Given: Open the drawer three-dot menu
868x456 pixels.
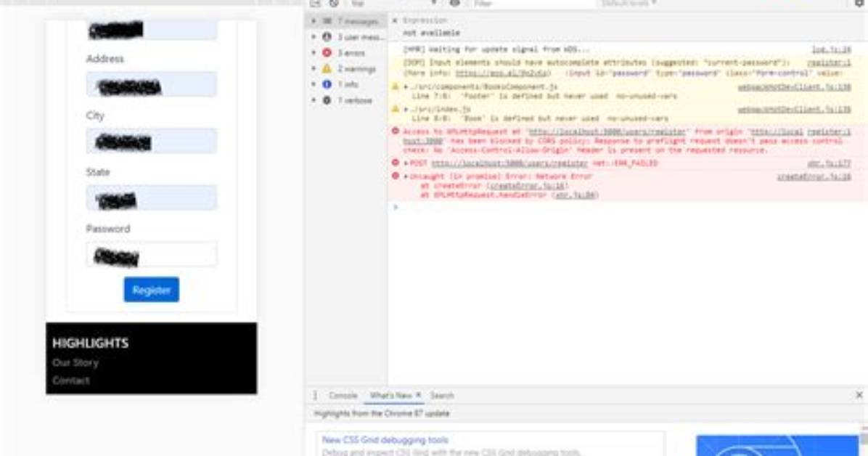Looking at the screenshot, I should click(315, 396).
